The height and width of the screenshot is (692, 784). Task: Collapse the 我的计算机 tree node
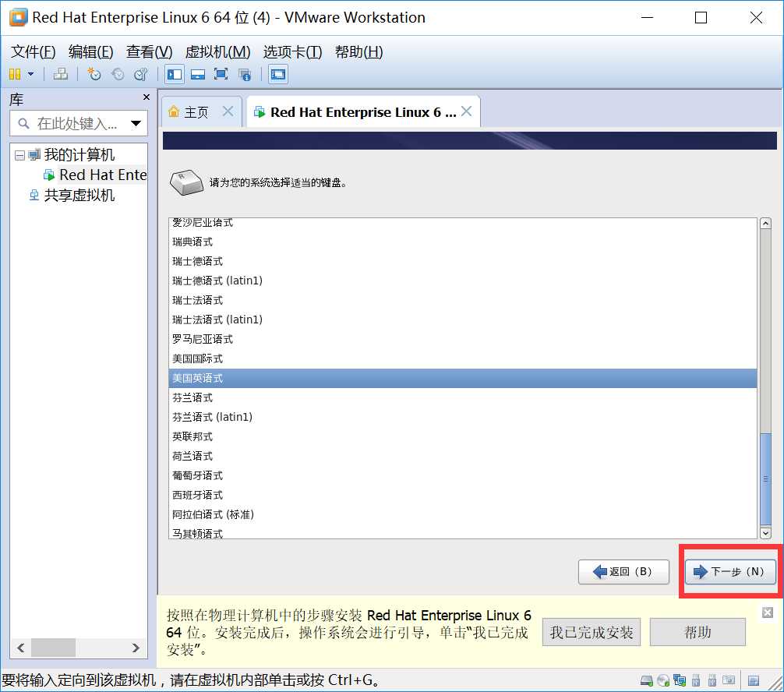click(x=19, y=156)
